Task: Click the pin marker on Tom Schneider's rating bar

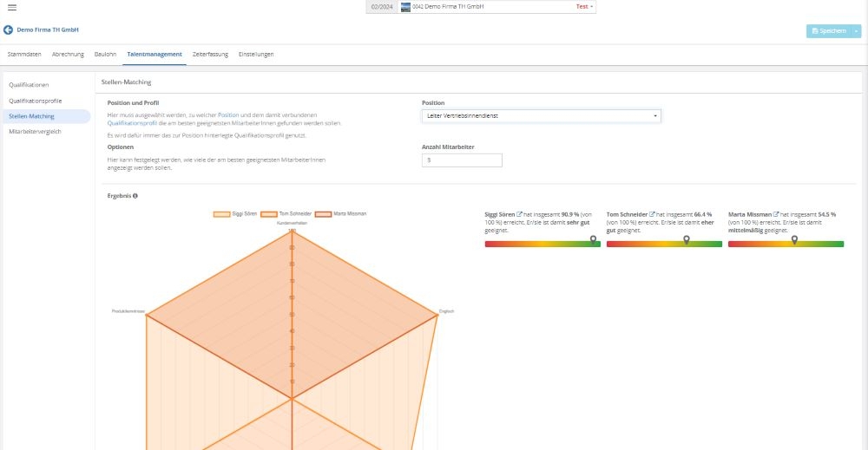Action: click(x=687, y=239)
